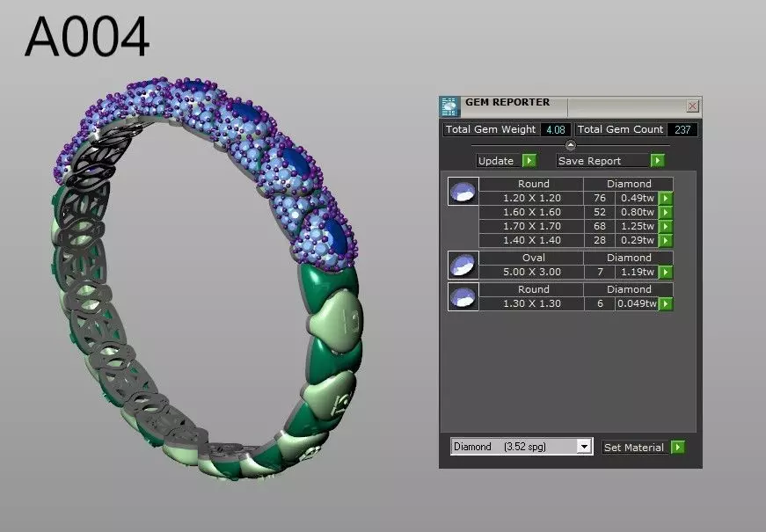Click the Total Gem Count label
The width and height of the screenshot is (766, 532).
coord(620,129)
